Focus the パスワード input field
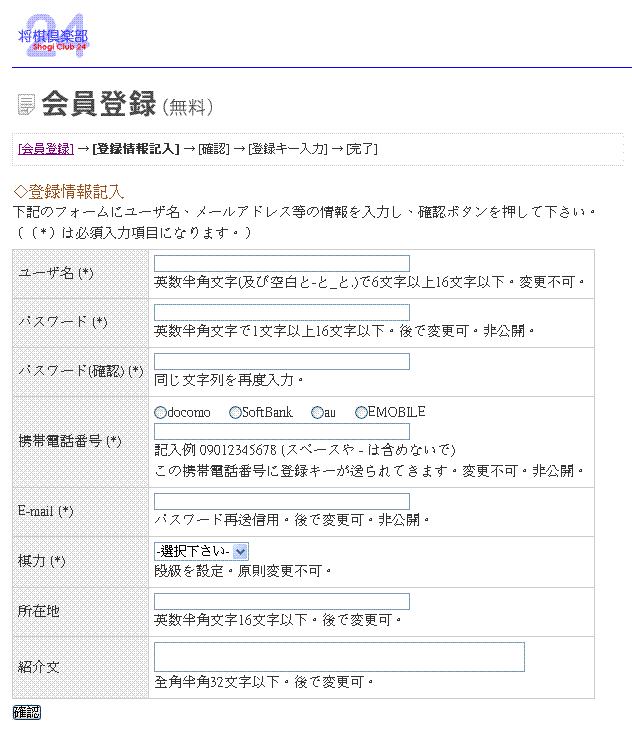This screenshot has width=632, height=738. [x=282, y=312]
